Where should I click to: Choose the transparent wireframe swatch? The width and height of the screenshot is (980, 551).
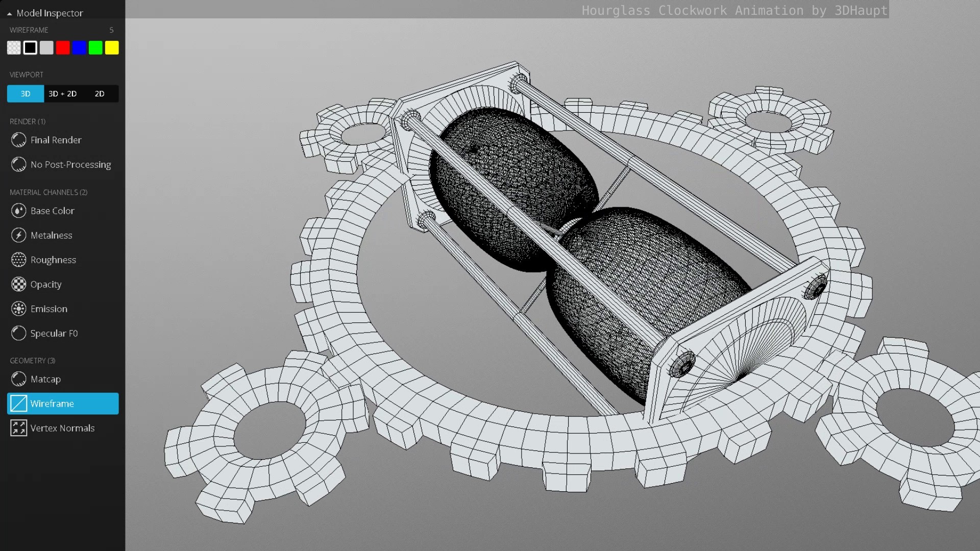click(14, 47)
